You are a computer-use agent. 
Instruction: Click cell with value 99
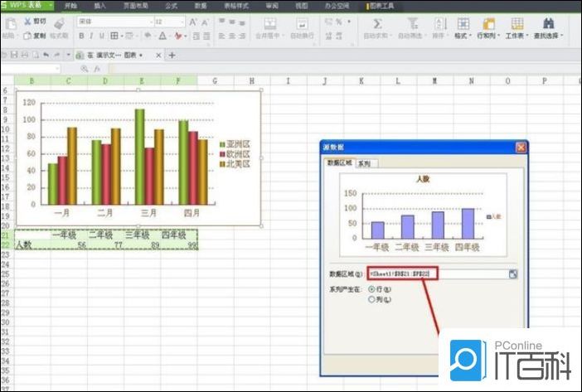pos(179,244)
